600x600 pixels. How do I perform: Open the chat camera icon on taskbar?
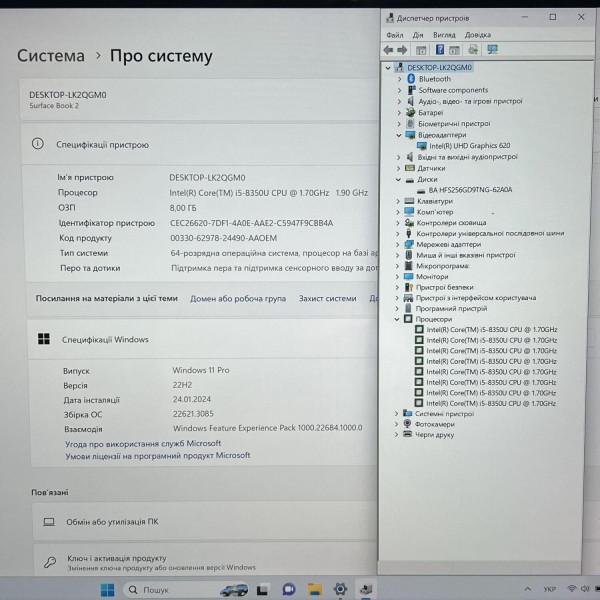(289, 589)
